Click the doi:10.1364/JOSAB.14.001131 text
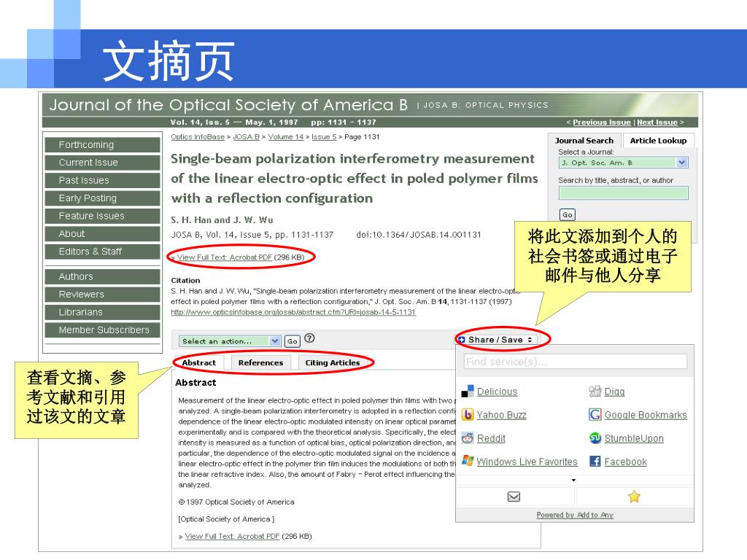The height and width of the screenshot is (560, 747). [x=419, y=234]
